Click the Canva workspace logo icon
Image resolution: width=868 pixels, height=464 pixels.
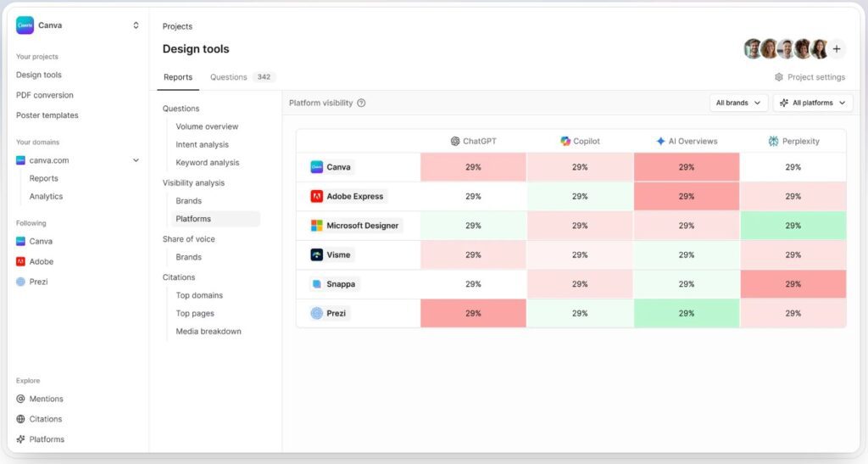25,25
